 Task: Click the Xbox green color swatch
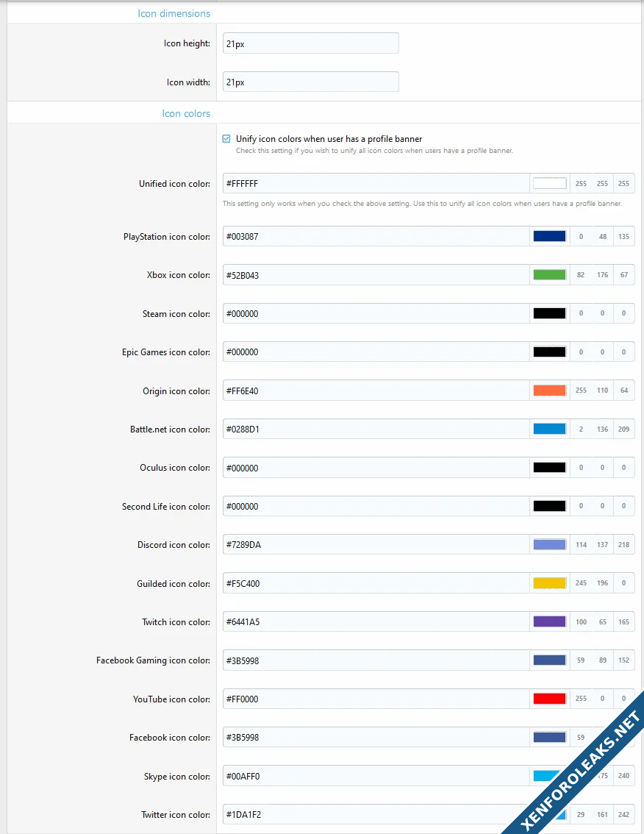point(549,275)
